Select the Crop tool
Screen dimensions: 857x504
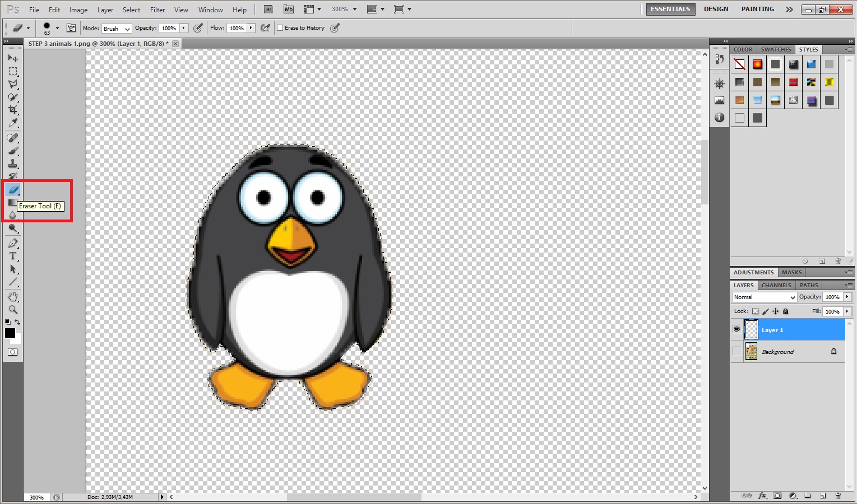pyautogui.click(x=13, y=110)
